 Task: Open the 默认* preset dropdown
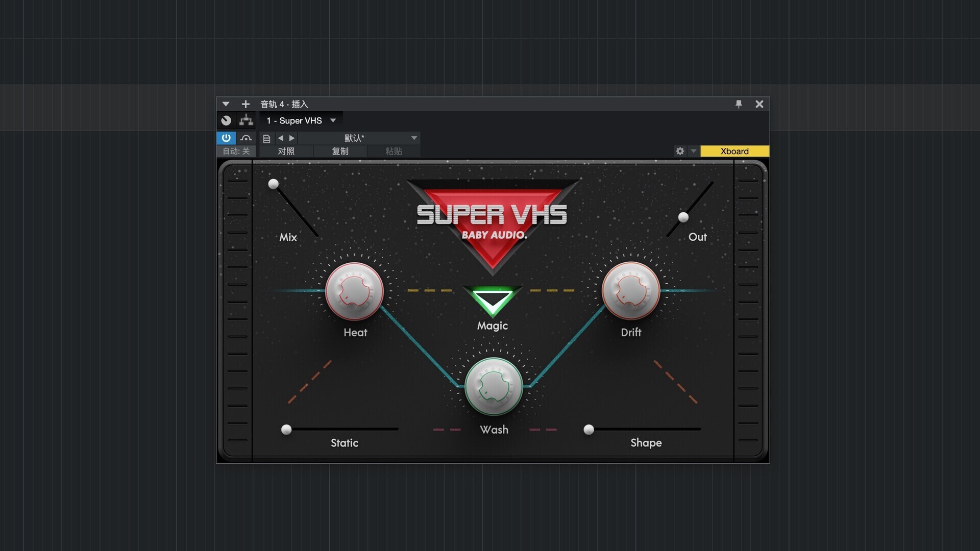tap(359, 138)
